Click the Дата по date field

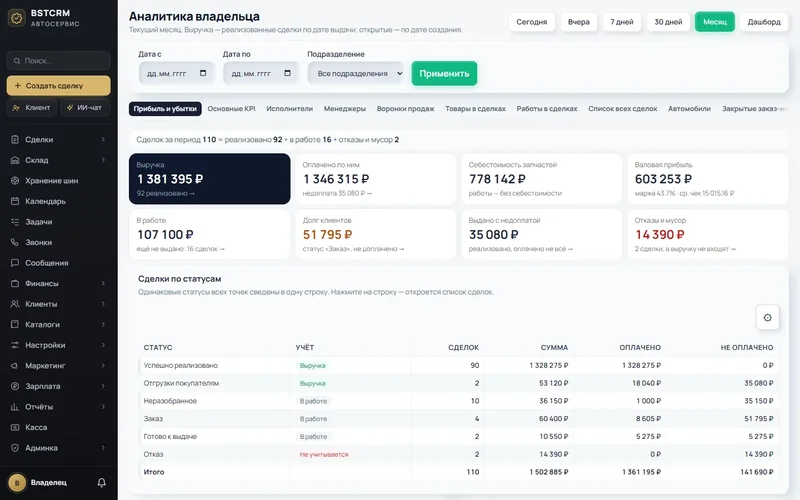point(261,73)
